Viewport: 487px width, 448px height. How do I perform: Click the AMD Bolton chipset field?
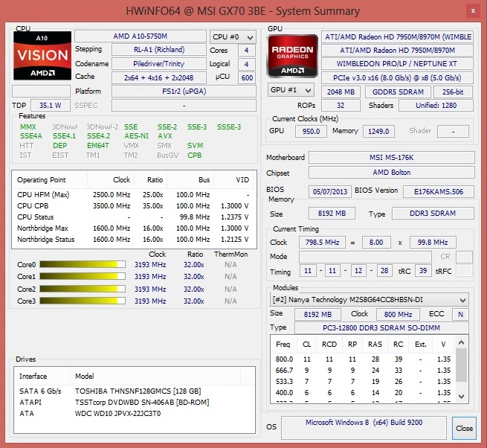tap(392, 173)
